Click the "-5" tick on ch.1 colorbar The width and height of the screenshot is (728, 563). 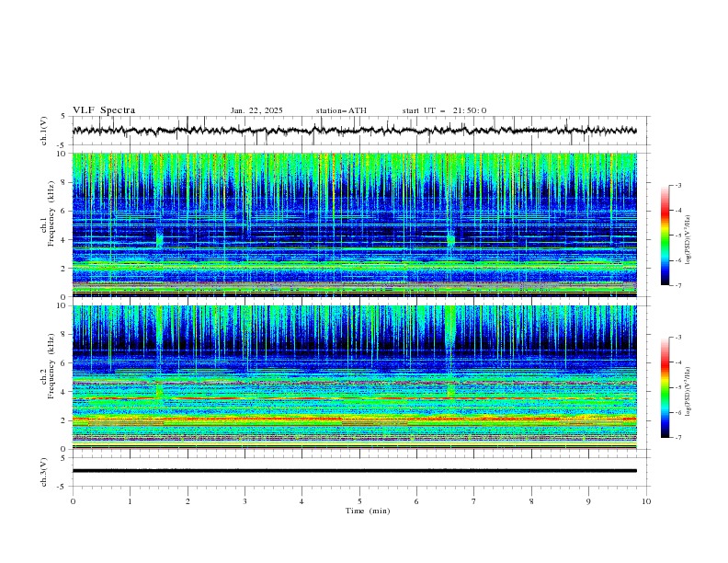pos(677,236)
